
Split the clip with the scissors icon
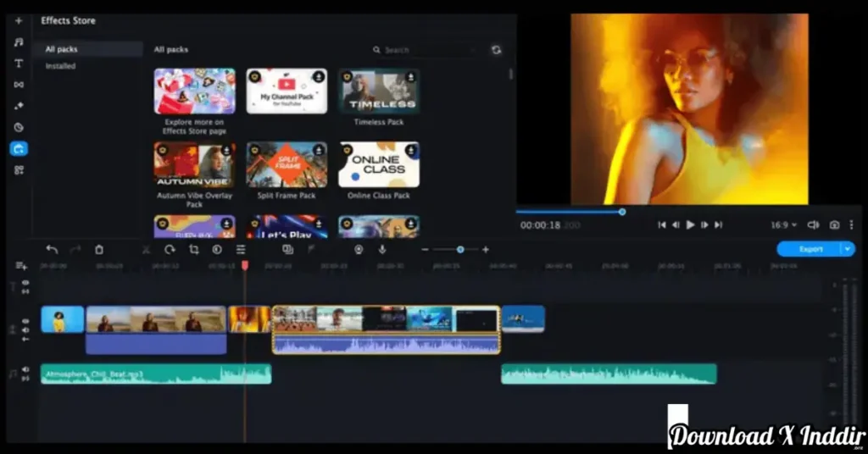click(146, 249)
